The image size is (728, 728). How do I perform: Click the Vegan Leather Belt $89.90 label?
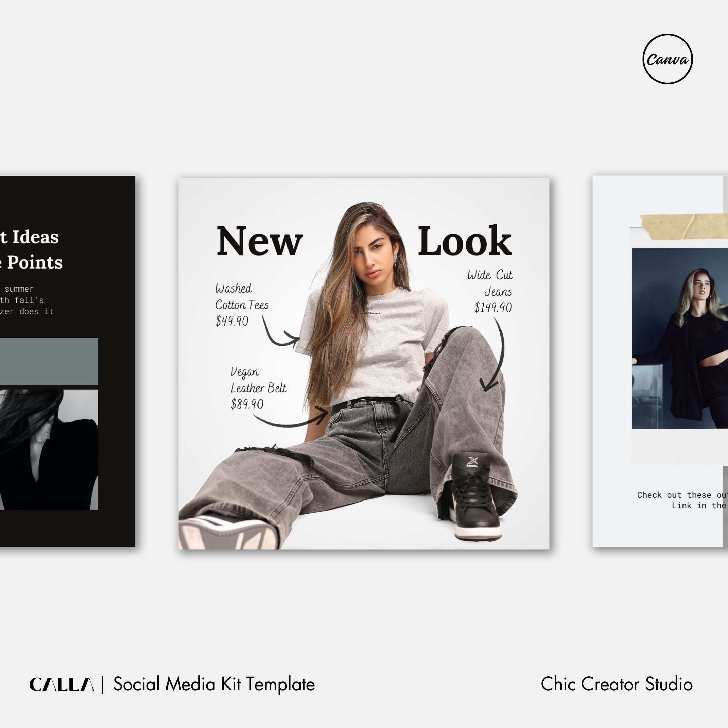coord(259,388)
